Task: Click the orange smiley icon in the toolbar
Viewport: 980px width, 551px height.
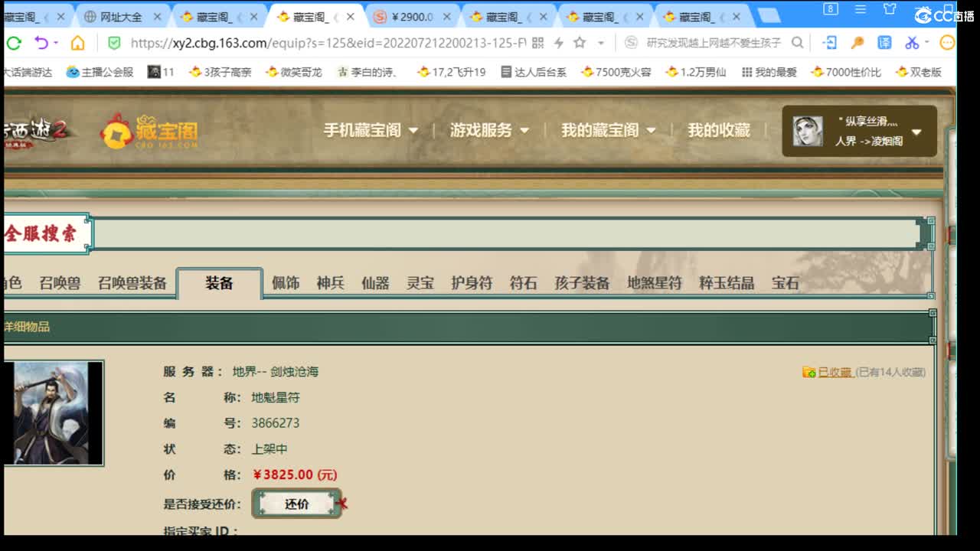Action: 948,43
